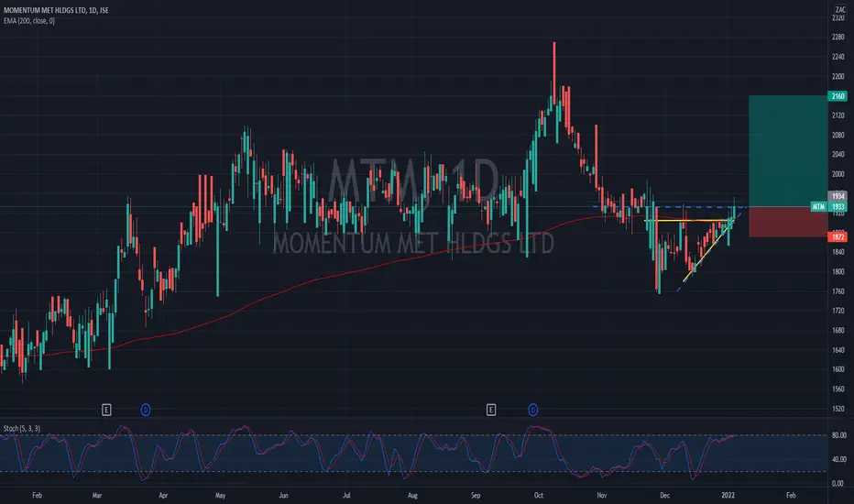
Task: Click the Jun label on time axis
Action: coord(283,495)
